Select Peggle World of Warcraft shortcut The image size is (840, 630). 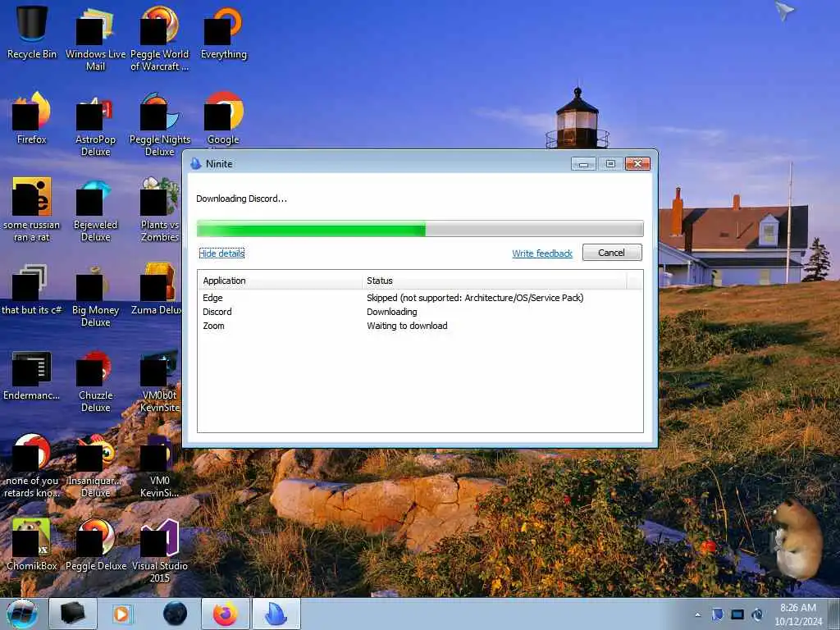160,38
